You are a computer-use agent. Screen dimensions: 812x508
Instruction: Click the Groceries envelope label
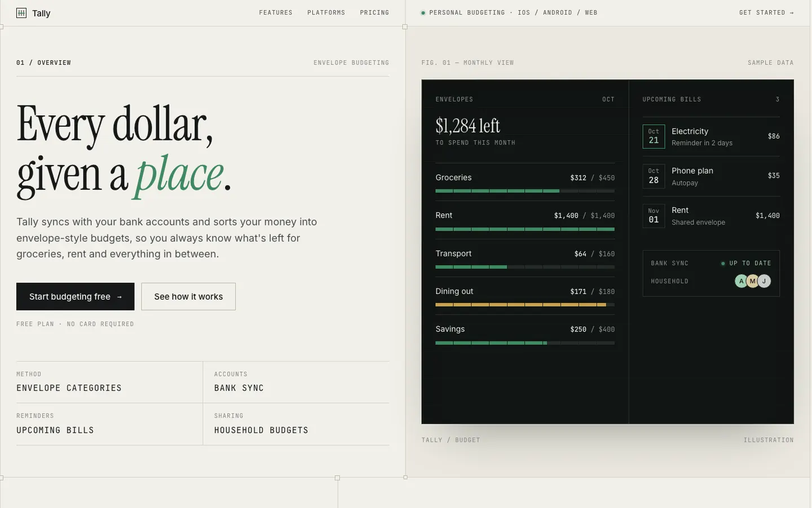pyautogui.click(x=453, y=177)
